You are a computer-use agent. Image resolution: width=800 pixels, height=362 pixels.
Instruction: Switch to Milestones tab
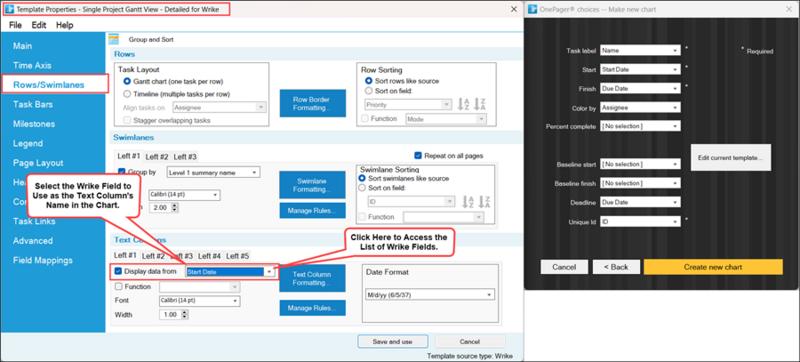(x=34, y=124)
